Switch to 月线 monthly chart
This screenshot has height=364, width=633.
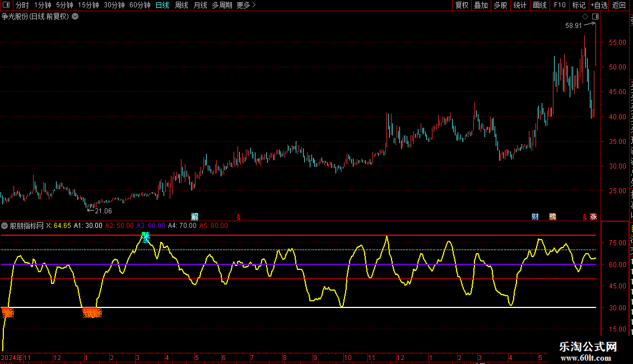[x=201, y=5]
